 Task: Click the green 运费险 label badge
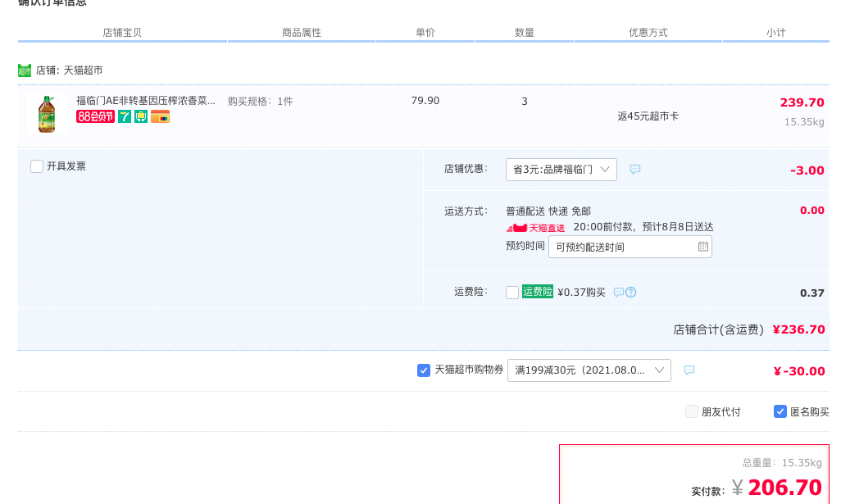(538, 292)
